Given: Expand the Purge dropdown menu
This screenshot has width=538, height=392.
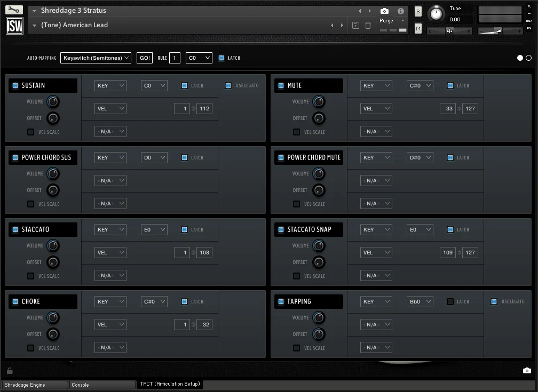Looking at the screenshot, I should click(392, 21).
